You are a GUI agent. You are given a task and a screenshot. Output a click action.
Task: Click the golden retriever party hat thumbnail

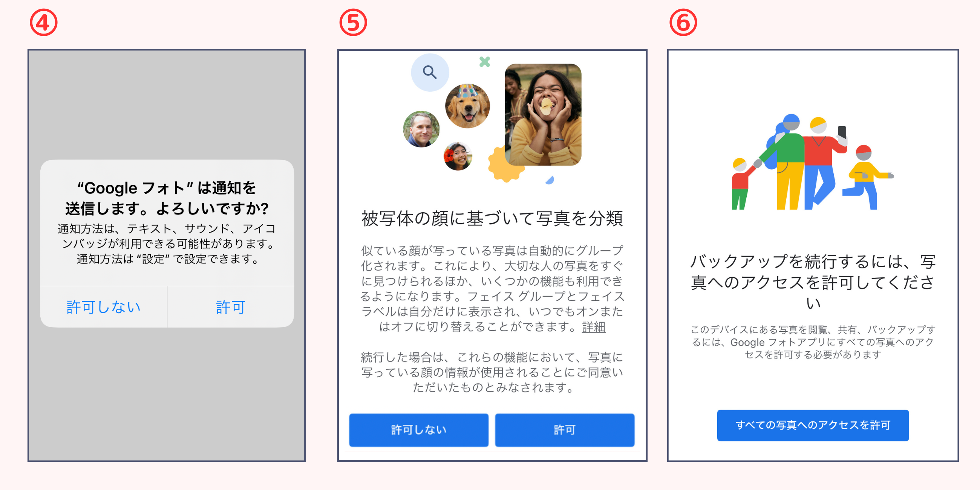(467, 106)
